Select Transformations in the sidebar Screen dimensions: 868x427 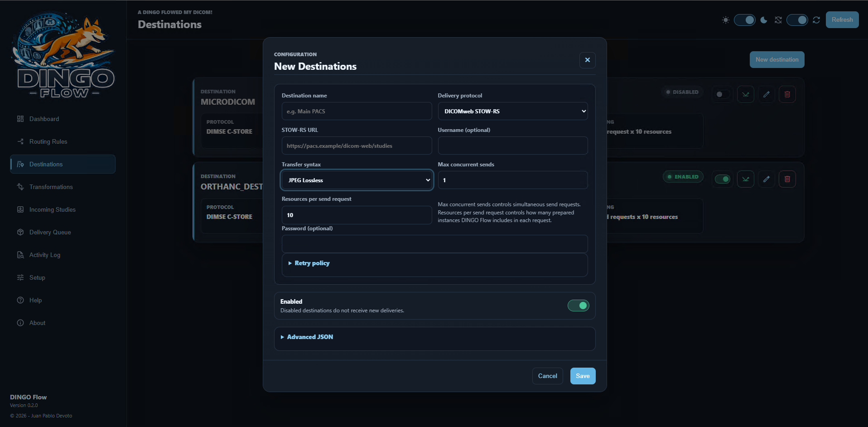[x=63, y=187]
